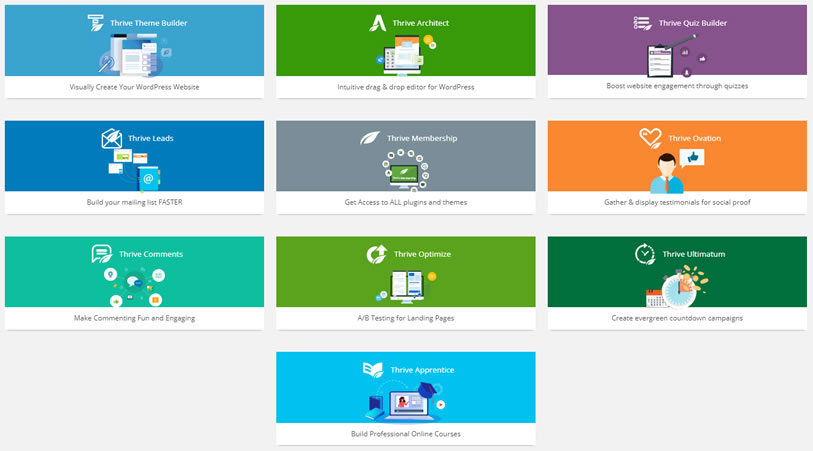Select the Thrive Ovation title

coord(694,138)
